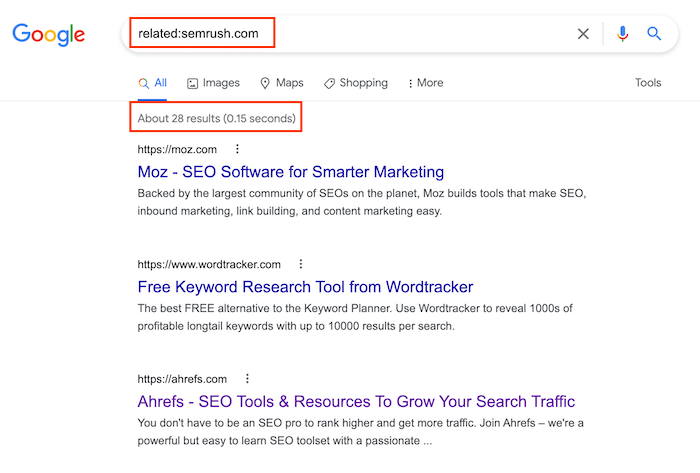
Task: Expand the More search options menu
Action: point(425,83)
